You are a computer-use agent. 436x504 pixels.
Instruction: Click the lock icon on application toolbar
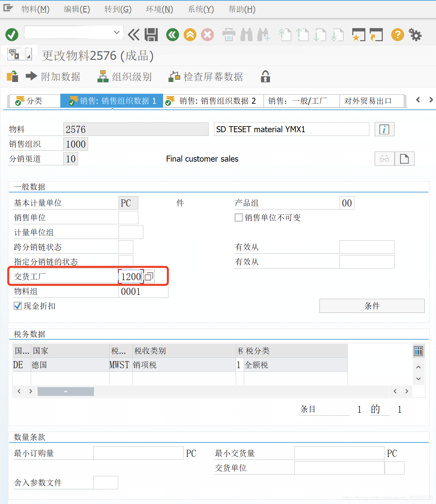tap(265, 76)
